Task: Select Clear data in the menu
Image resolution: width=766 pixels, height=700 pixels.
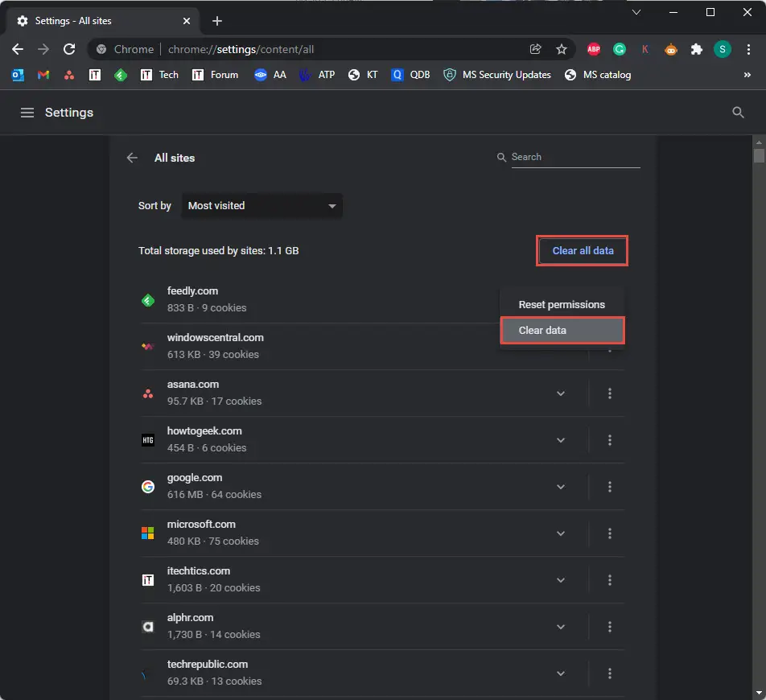Action: 562,330
